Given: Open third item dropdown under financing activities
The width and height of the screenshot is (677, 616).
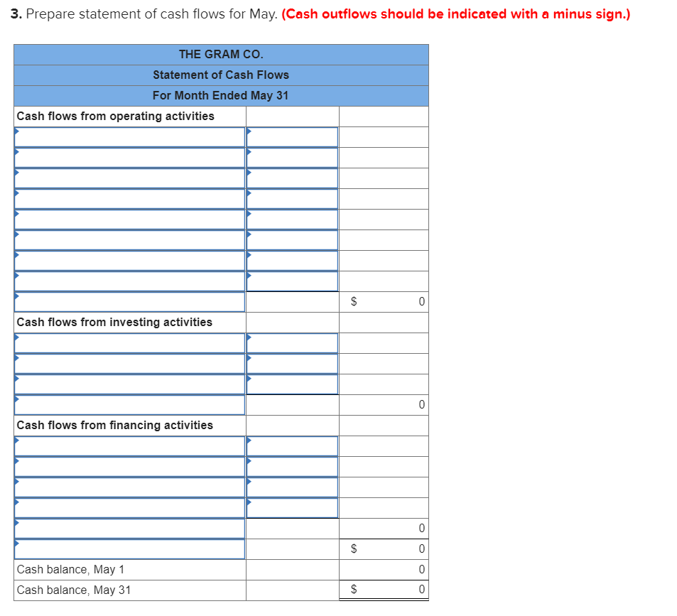Looking at the screenshot, I should [129, 487].
